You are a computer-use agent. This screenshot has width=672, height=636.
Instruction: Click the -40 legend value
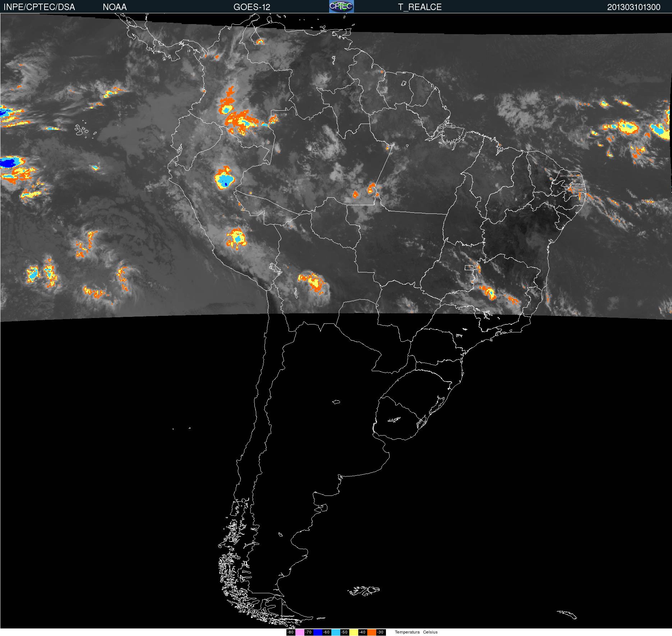[362, 632]
